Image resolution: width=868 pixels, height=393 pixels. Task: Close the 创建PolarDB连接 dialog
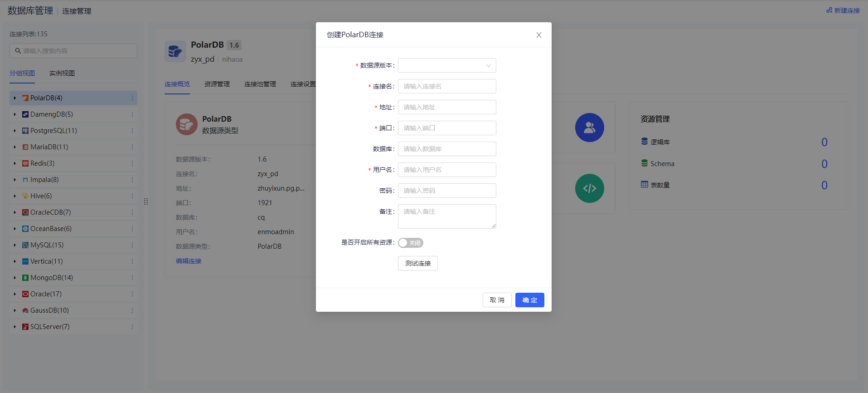click(x=539, y=35)
